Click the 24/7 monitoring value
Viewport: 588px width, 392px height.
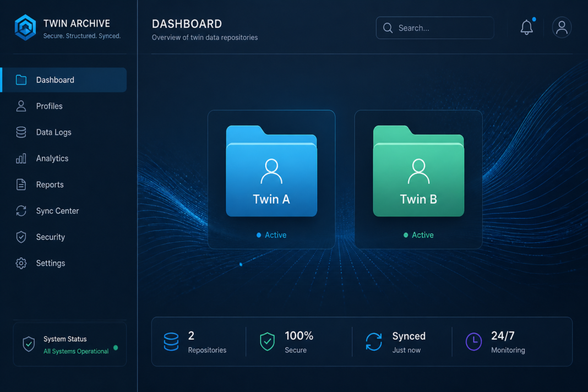(503, 335)
